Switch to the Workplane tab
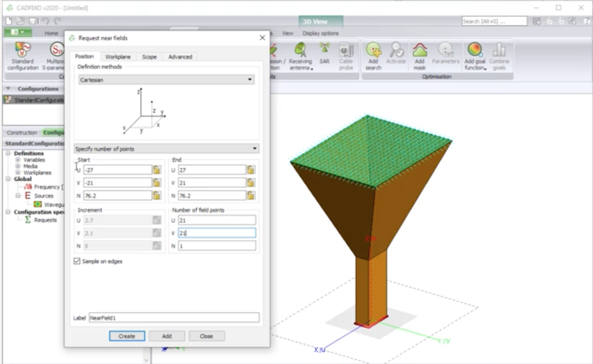593x364 pixels. (x=118, y=57)
